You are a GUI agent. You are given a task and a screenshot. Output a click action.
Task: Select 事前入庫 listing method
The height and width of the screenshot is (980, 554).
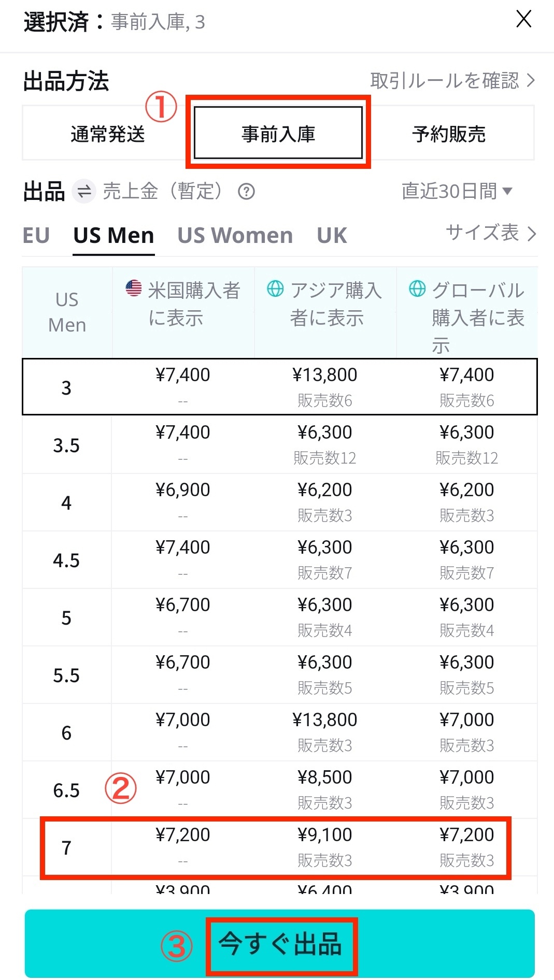278,134
